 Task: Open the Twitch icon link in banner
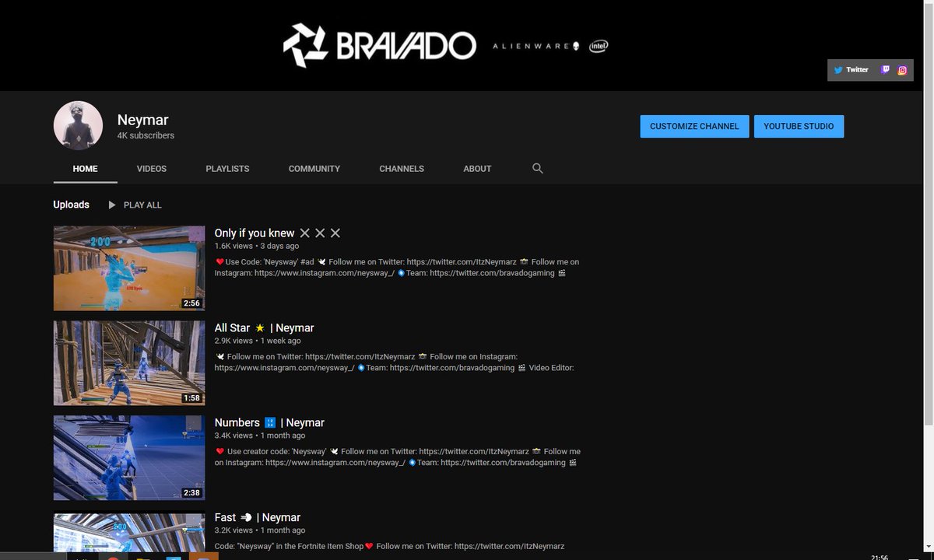(x=886, y=70)
